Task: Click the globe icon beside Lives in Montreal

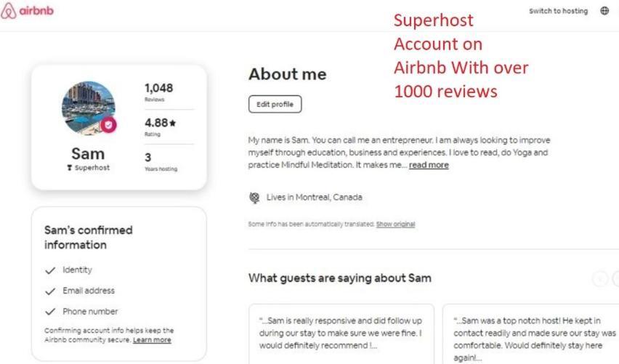Action: 254,198
